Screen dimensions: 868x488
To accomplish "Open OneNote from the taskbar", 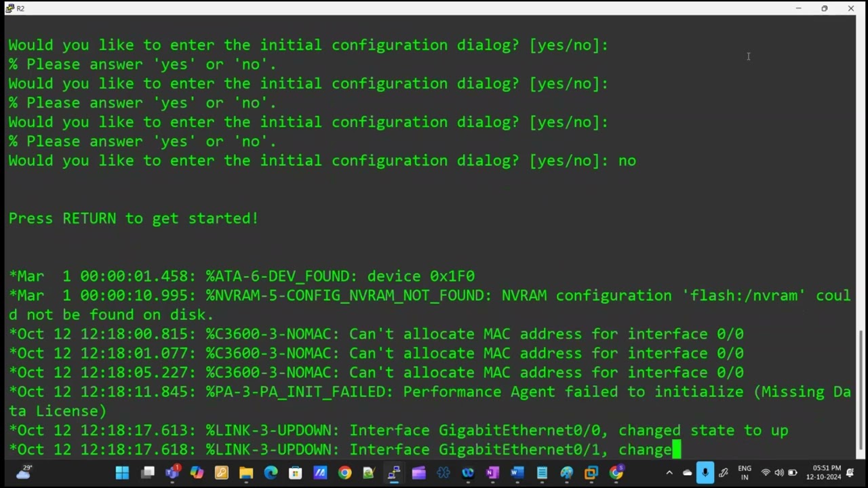I will [x=492, y=473].
